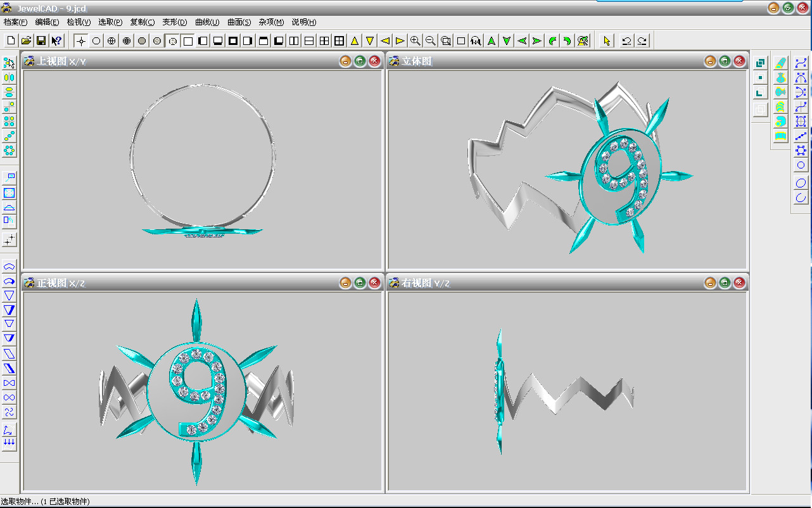Image resolution: width=812 pixels, height=508 pixels.
Task: Open the 曲线(U) curve menu
Action: point(207,22)
